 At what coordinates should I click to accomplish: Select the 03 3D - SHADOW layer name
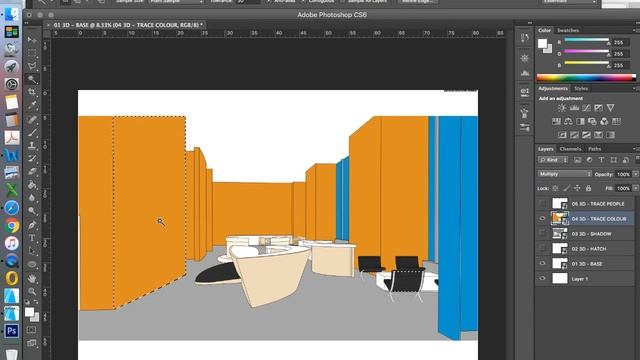(591, 234)
